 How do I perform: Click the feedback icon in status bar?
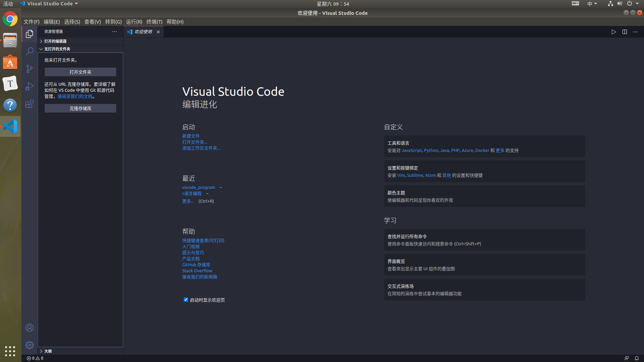tap(627, 358)
